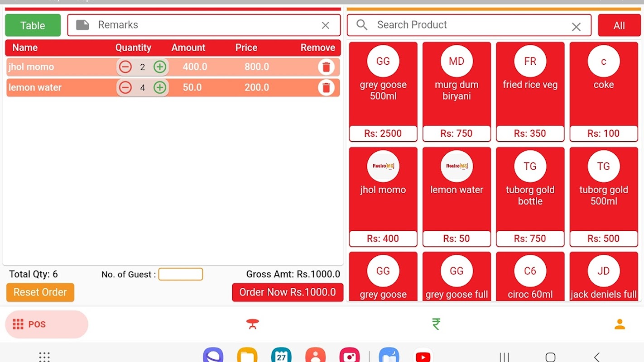Screen dimensions: 644x362
Task: Click the 50.0 amount for lemon water
Action: tap(192, 87)
